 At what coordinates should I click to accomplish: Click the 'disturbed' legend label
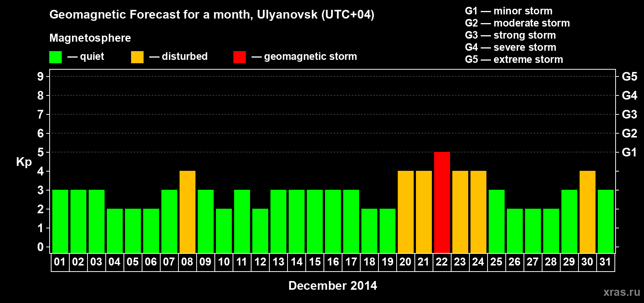pyautogui.click(x=184, y=56)
